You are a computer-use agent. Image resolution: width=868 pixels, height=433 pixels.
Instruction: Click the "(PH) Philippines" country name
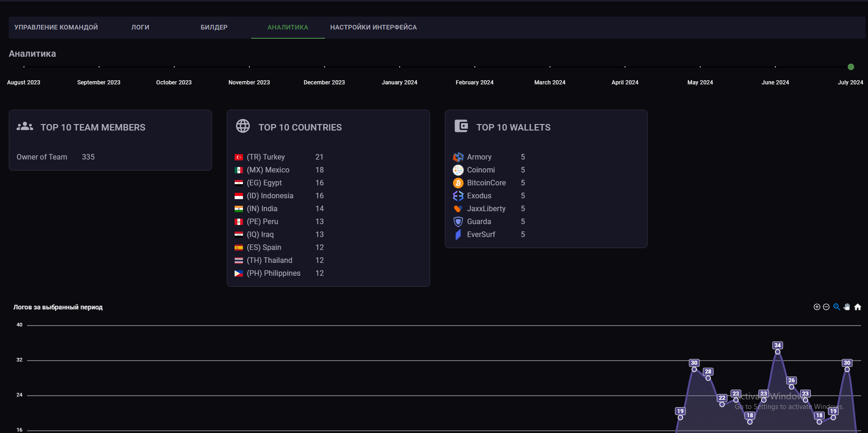pyautogui.click(x=273, y=273)
